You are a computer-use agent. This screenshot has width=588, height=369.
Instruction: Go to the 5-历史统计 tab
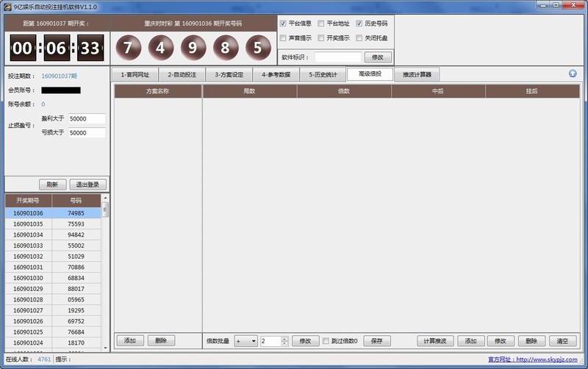coord(323,74)
